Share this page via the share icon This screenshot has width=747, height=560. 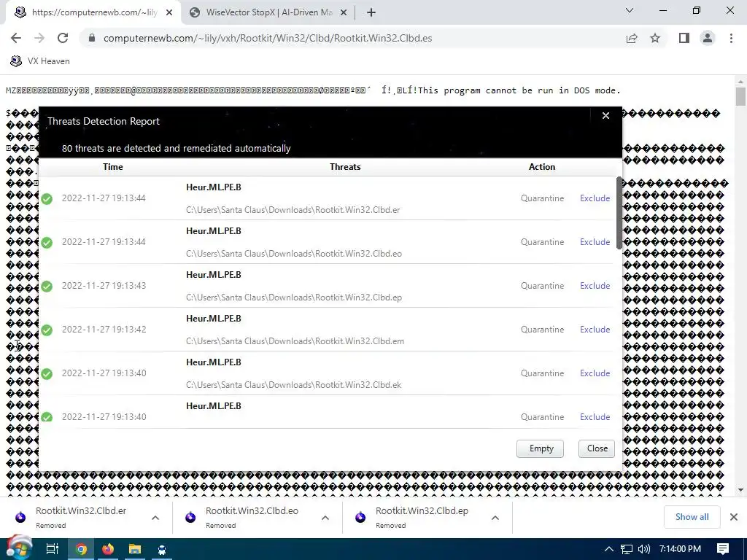[632, 38]
